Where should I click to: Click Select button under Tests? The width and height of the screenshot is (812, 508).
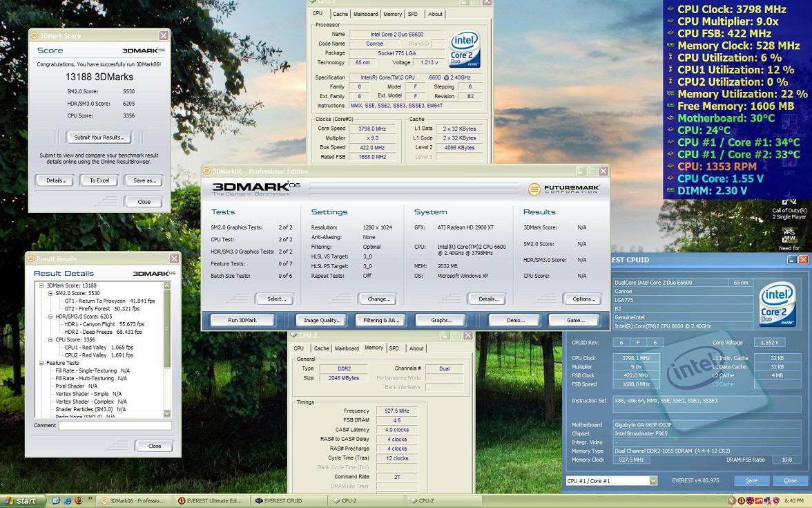click(x=276, y=299)
